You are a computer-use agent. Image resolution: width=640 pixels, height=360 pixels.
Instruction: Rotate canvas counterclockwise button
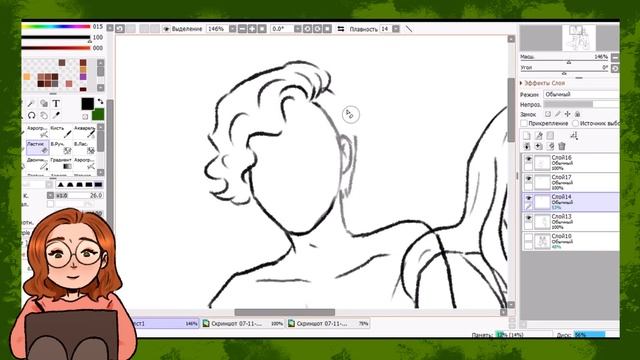click(x=307, y=29)
